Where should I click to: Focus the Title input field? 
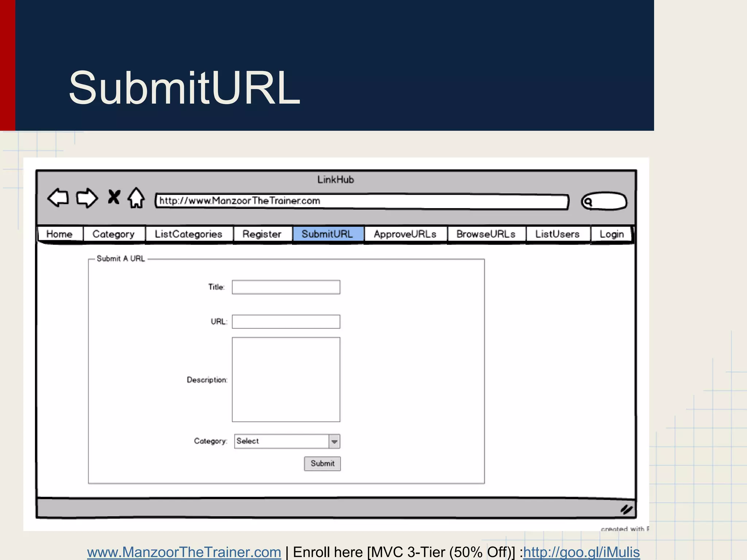[x=286, y=287]
